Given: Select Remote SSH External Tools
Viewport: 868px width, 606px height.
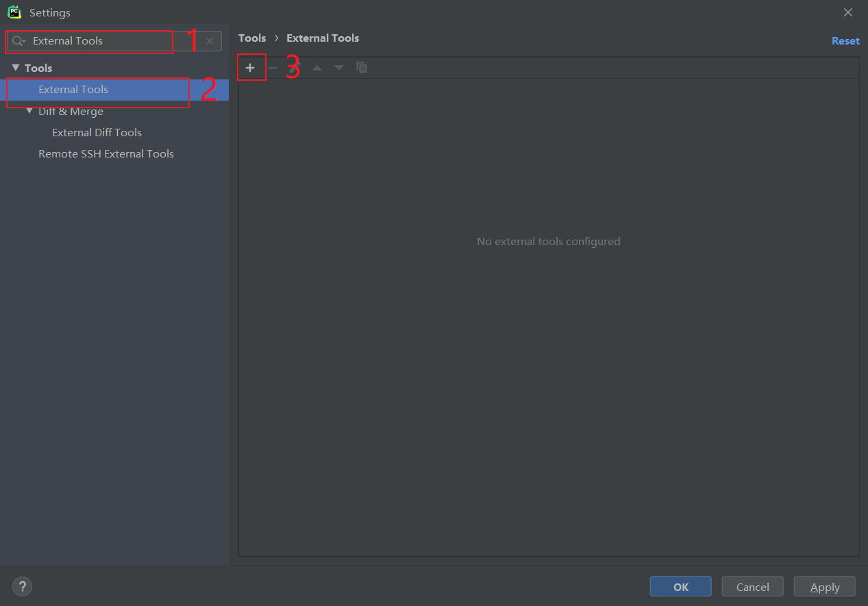Looking at the screenshot, I should tap(106, 153).
